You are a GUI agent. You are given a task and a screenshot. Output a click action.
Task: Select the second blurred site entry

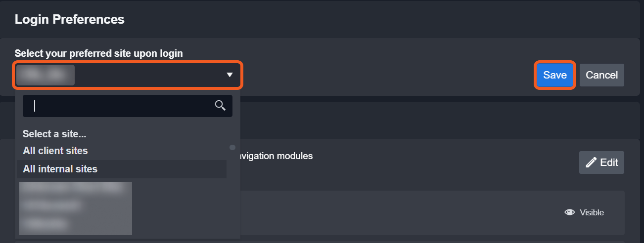tap(54, 205)
